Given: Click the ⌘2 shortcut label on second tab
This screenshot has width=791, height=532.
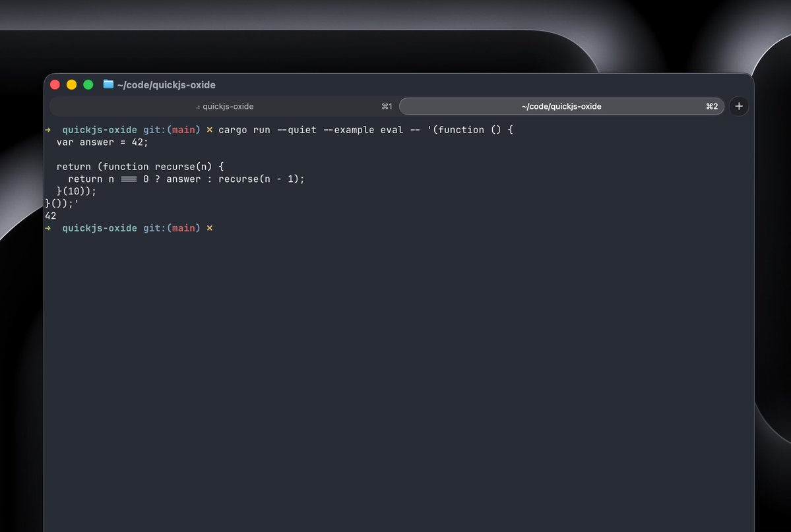Looking at the screenshot, I should tap(712, 106).
